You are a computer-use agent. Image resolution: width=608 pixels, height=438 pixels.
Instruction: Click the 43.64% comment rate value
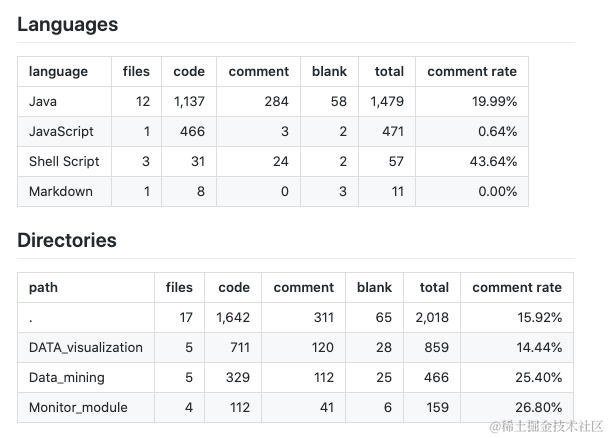495,161
